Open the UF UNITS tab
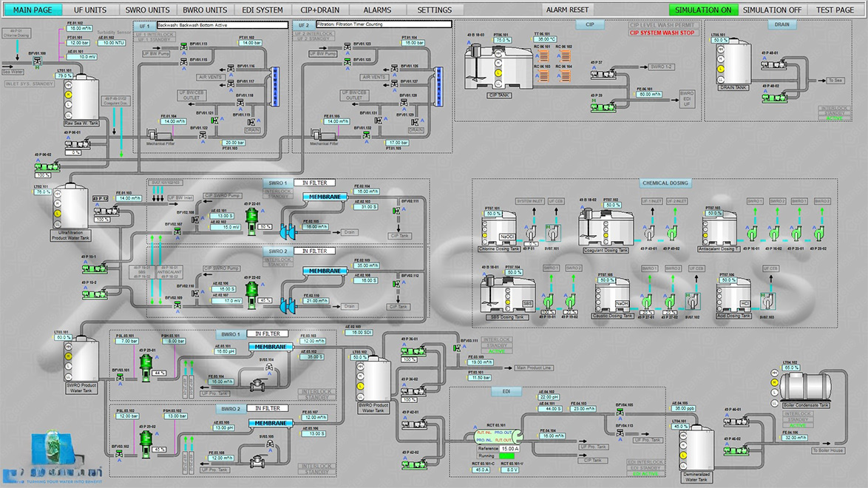868x488 pixels. point(90,10)
